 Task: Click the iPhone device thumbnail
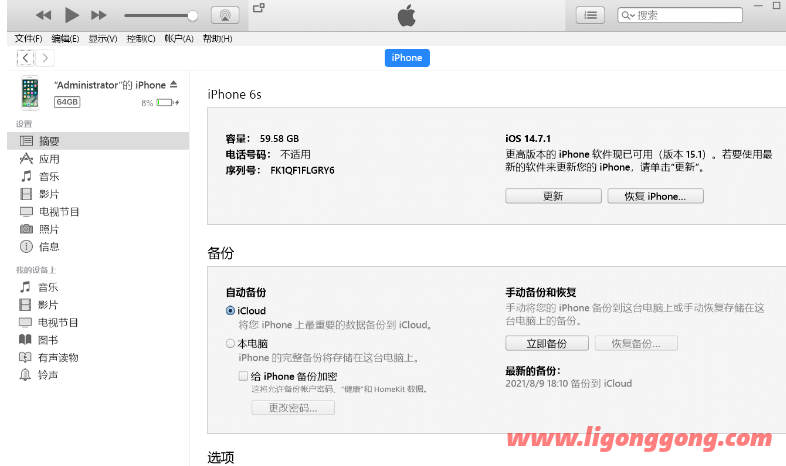(x=30, y=93)
